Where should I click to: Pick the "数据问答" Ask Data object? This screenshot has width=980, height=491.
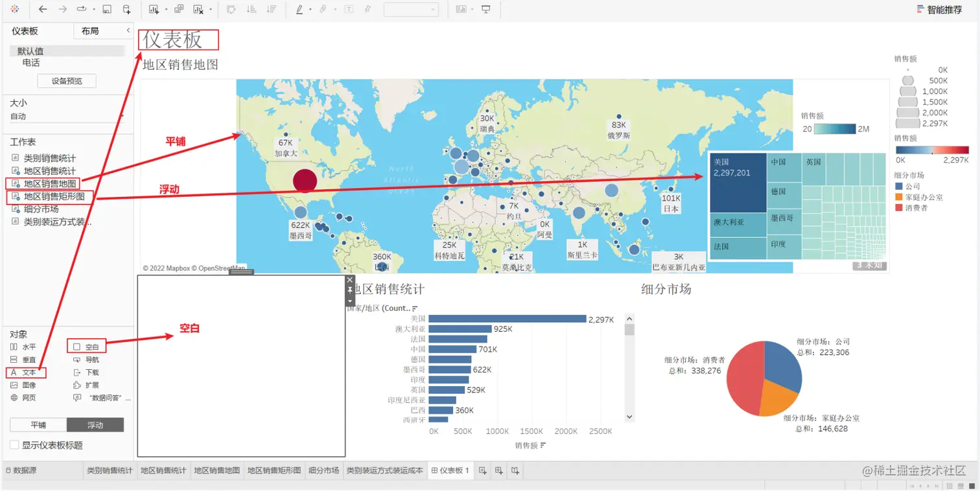pyautogui.click(x=102, y=398)
